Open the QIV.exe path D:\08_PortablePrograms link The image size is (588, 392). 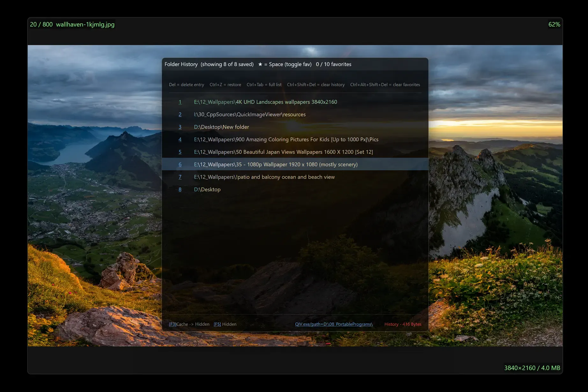(x=334, y=324)
